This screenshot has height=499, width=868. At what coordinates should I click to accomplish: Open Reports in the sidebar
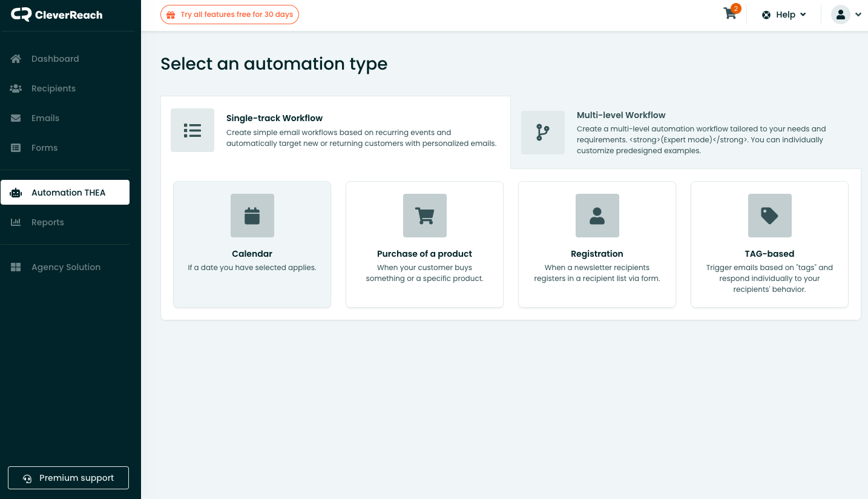65,222
